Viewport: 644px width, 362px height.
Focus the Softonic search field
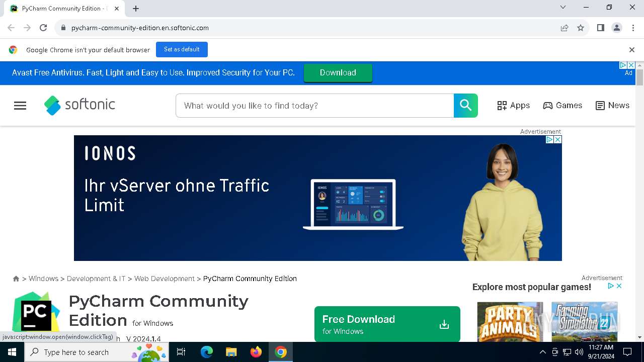point(315,106)
